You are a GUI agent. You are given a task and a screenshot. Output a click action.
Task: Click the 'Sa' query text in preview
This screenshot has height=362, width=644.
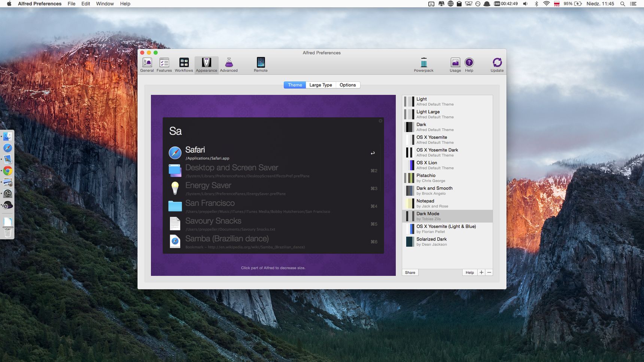click(175, 131)
